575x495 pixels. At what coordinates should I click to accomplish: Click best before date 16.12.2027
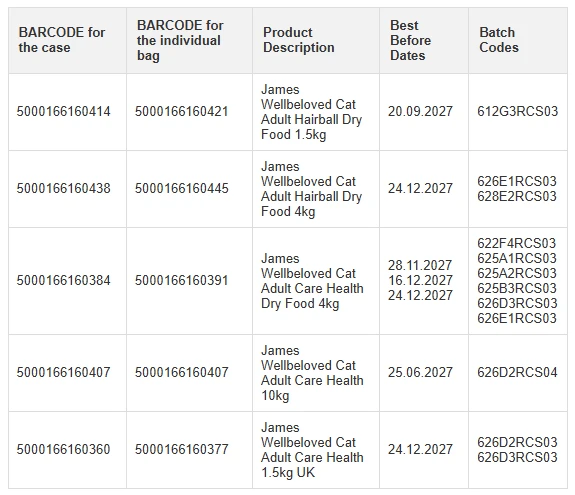pos(421,280)
